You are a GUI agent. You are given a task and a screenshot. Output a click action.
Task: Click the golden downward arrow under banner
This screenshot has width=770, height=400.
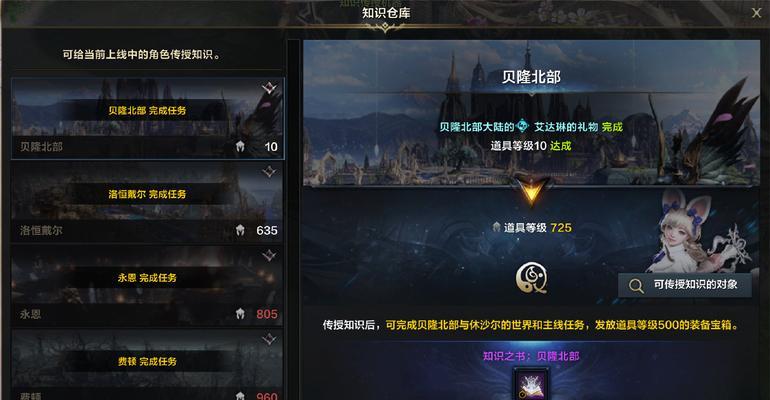[531, 191]
